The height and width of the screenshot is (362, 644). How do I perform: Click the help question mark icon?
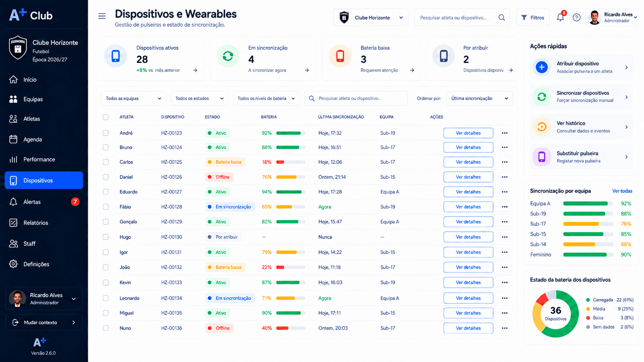coord(577,17)
